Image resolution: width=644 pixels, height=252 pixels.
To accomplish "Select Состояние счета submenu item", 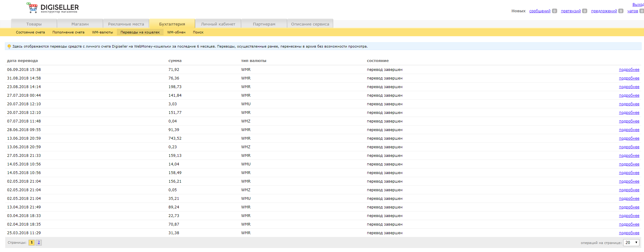I will pos(30,32).
